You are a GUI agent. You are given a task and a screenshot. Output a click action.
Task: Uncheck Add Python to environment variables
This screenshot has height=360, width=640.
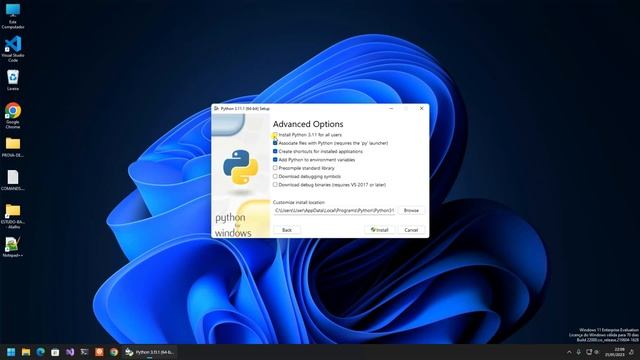click(x=275, y=160)
